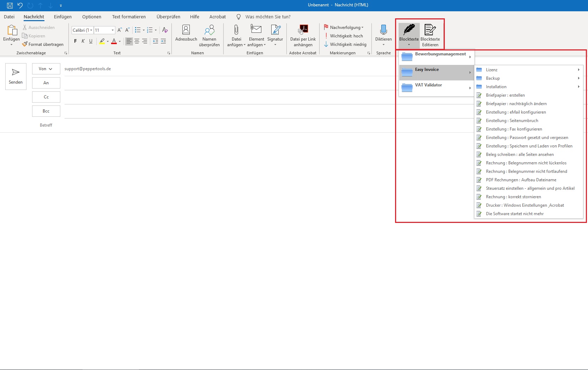Image resolution: width=588 pixels, height=370 pixels.
Task: Toggle bold formatting (F)
Action: pyautogui.click(x=75, y=41)
